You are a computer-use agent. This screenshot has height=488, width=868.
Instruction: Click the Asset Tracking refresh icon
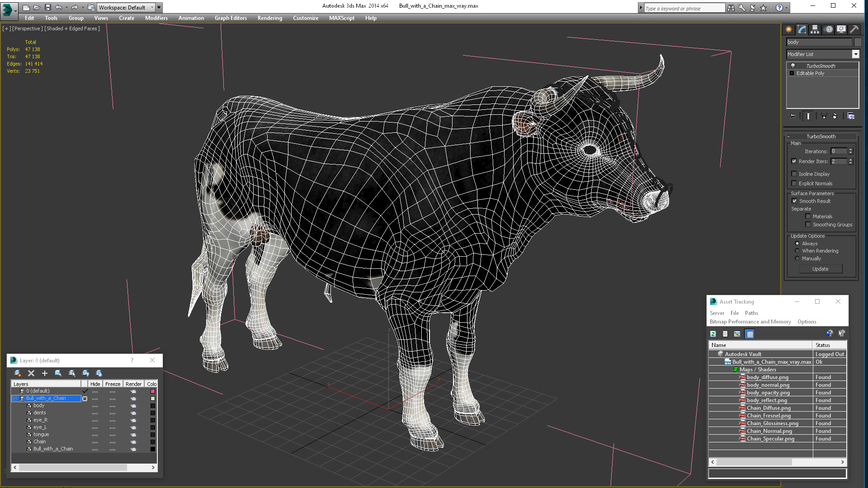coord(713,334)
